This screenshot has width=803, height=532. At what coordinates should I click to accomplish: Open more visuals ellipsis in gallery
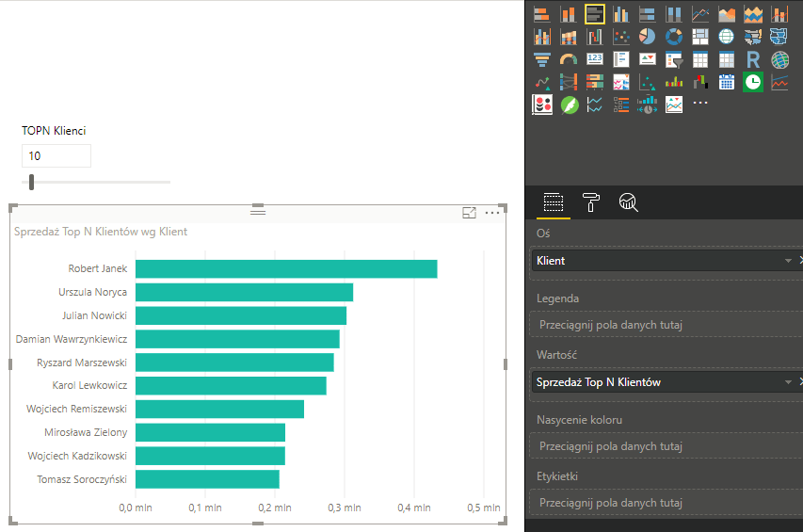pyautogui.click(x=700, y=104)
